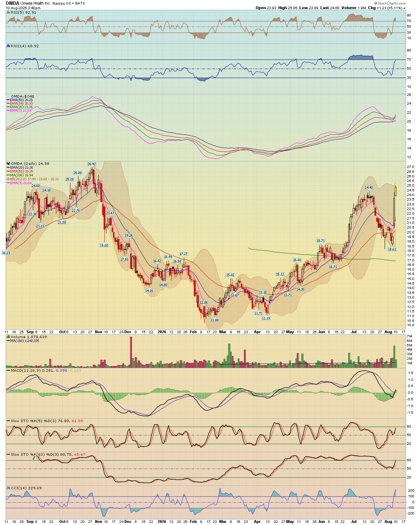Image resolution: width=420 pixels, height=525 pixels.
Task: Click the latest candlestick near 25.0
Action: point(396,190)
